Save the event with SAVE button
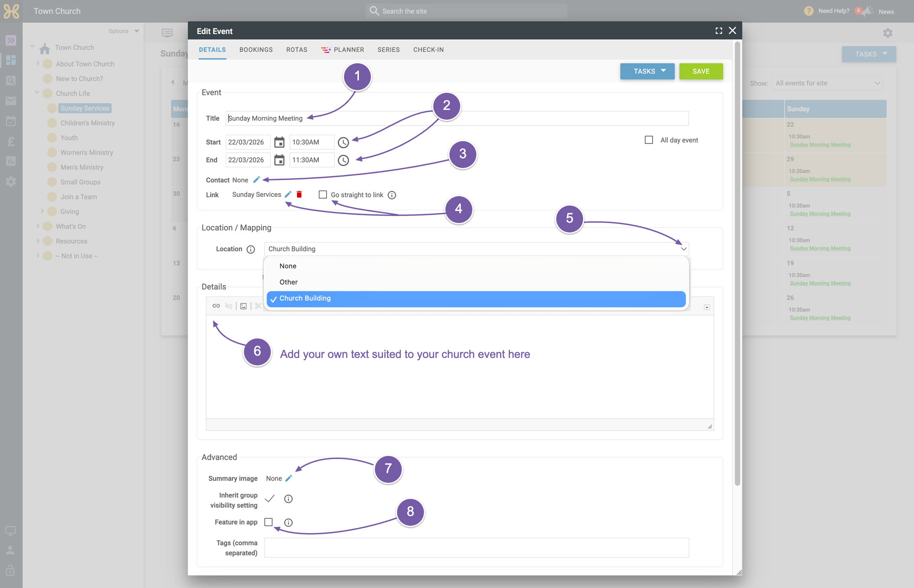This screenshot has height=588, width=914. click(701, 71)
